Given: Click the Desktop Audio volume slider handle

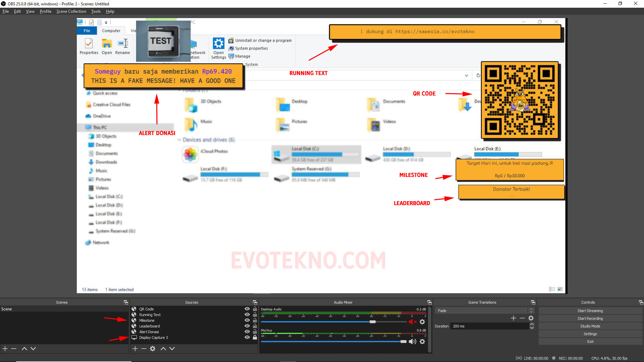Looking at the screenshot, I should [x=373, y=322].
